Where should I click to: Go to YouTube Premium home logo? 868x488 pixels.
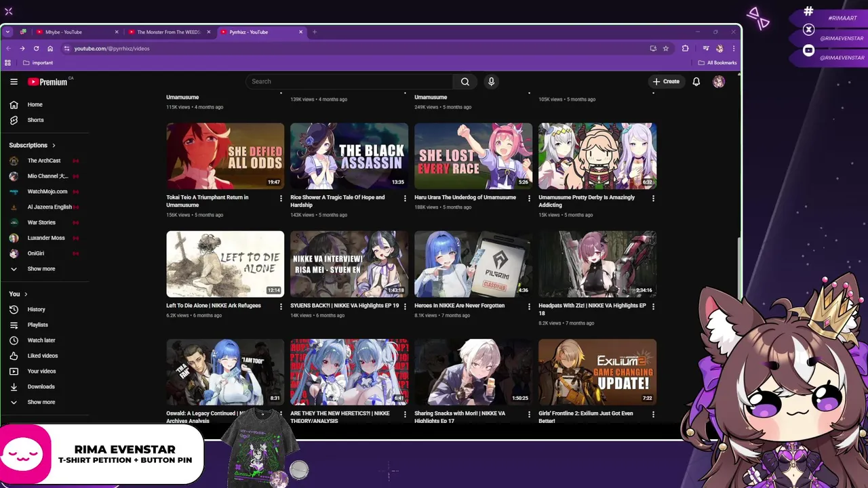pos(47,82)
